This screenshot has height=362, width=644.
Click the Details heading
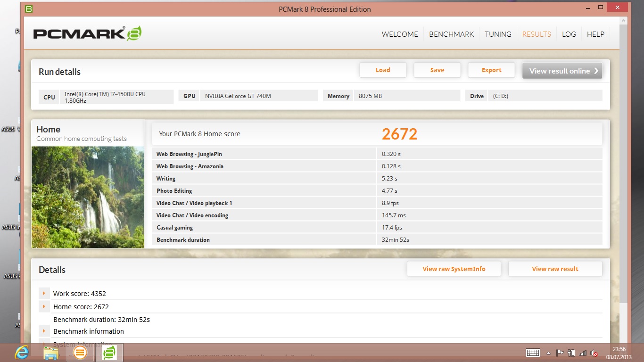52,270
